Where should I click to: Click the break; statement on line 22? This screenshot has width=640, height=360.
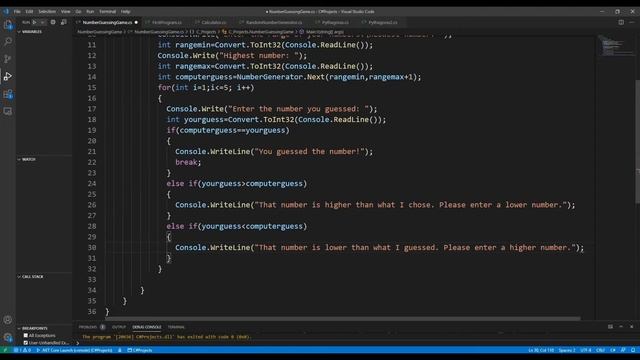[x=188, y=162]
